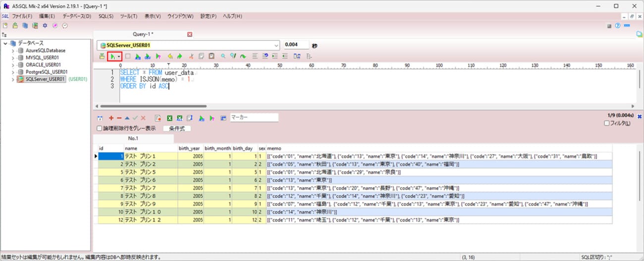
Task: Click the green Excel export icon
Action: (169, 118)
